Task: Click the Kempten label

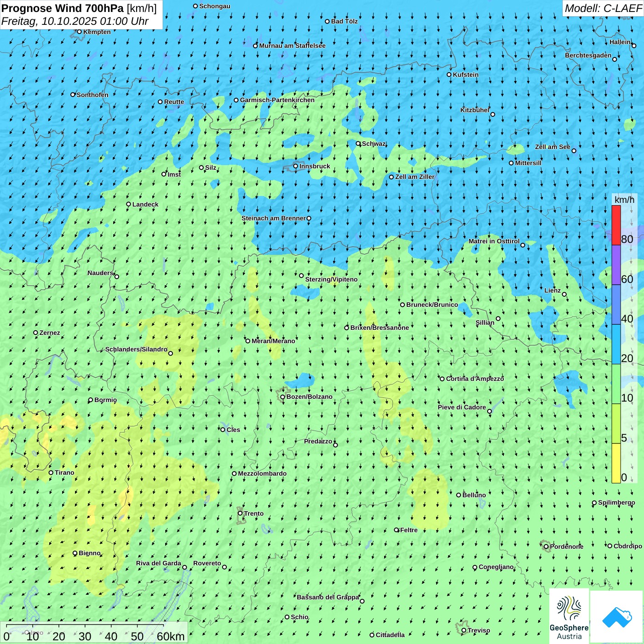Action: click(x=97, y=32)
